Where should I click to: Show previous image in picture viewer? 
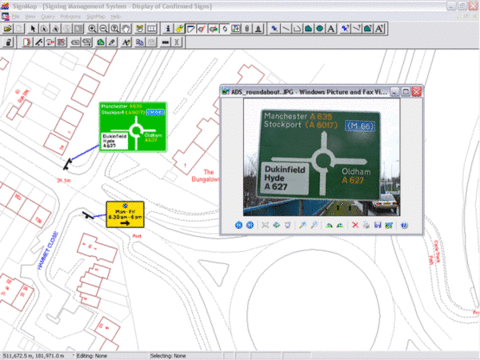click(x=239, y=225)
